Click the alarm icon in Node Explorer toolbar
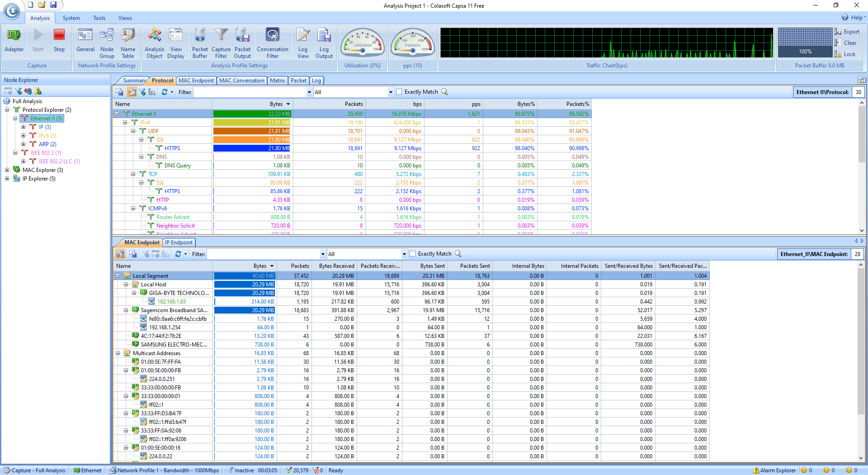The image size is (868, 475). click(38, 91)
